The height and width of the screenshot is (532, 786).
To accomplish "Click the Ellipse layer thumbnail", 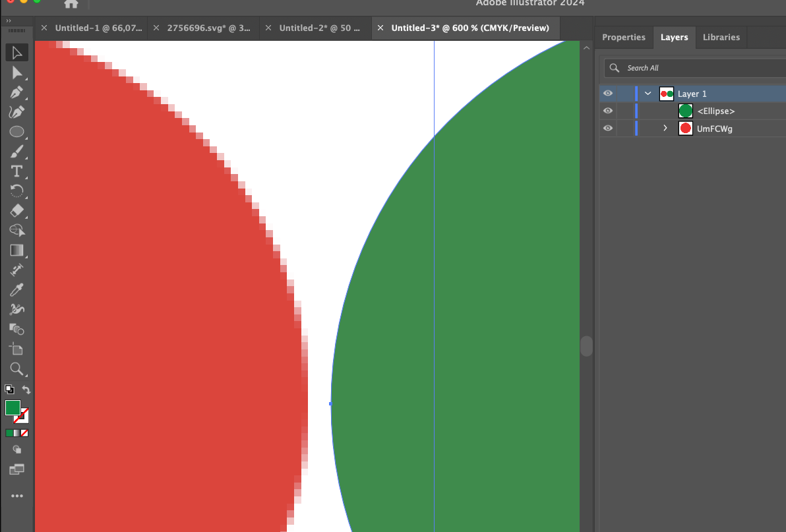I will coord(686,111).
